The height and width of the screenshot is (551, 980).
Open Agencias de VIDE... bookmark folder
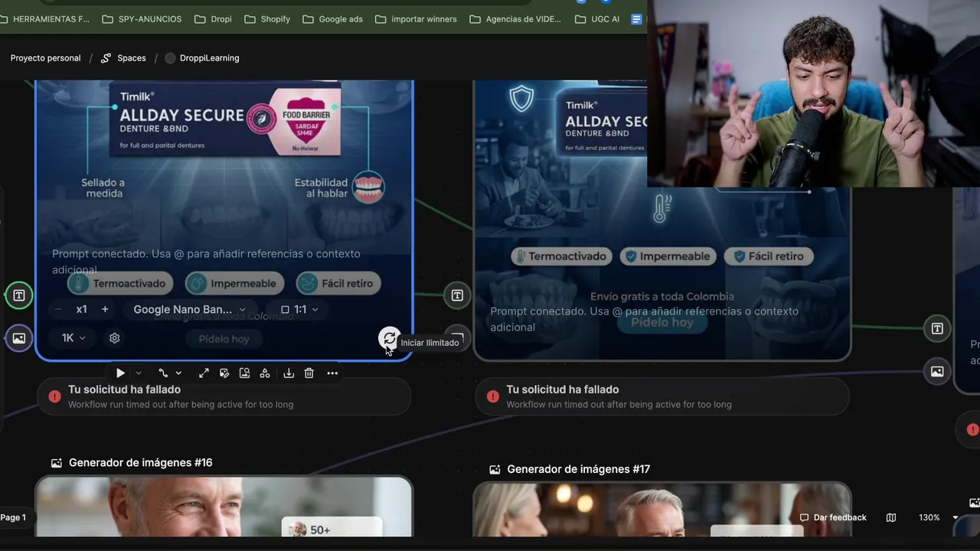[x=515, y=19]
